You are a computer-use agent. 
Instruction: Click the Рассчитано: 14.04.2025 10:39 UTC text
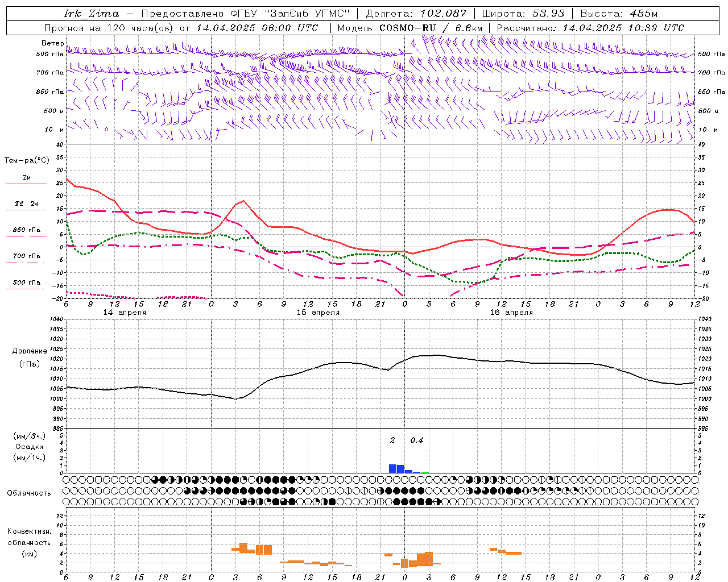click(x=590, y=28)
